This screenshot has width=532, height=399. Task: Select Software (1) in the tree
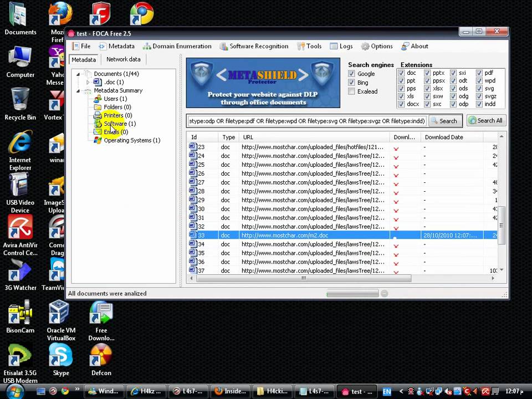point(120,124)
